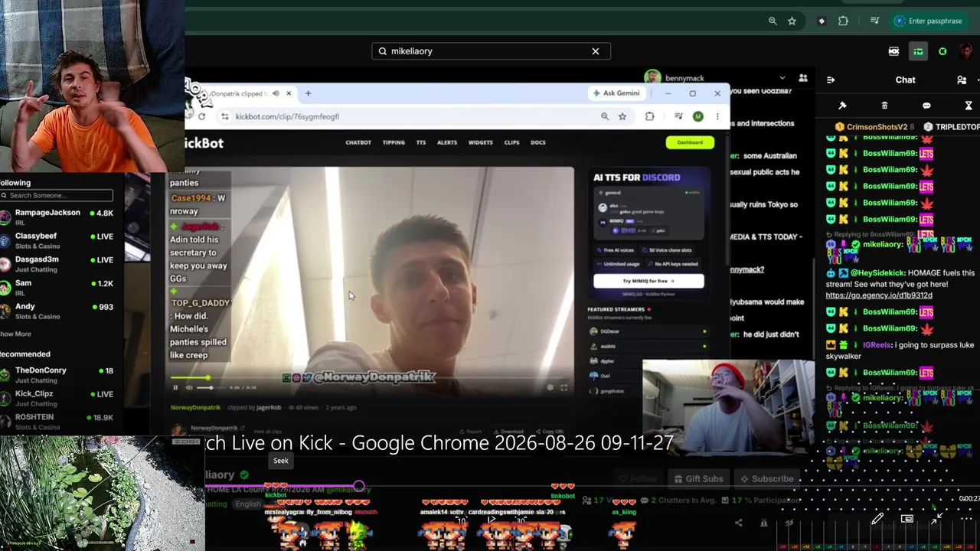Viewport: 980px width, 551px height.
Task: Mute the clip using the speaker icon
Action: [x=189, y=388]
